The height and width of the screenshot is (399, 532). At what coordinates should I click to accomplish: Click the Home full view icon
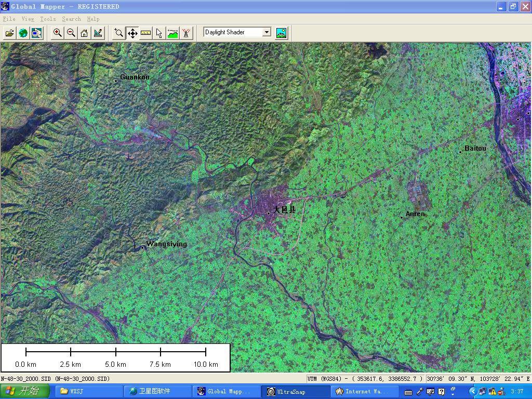tap(84, 33)
